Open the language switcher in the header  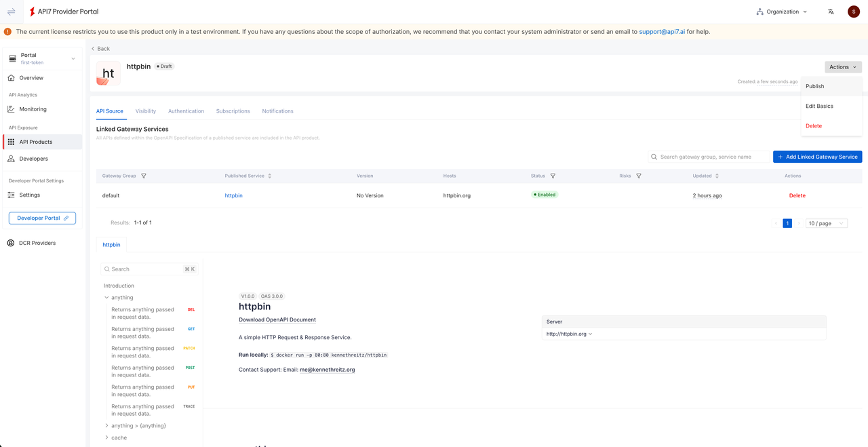point(830,12)
